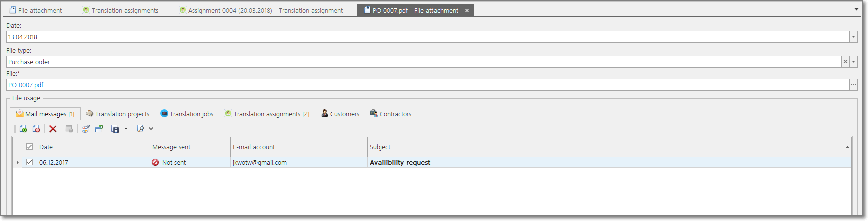Viewport: 868px width, 221px height.
Task: Select the Mail messages [1] tab
Action: pos(45,114)
